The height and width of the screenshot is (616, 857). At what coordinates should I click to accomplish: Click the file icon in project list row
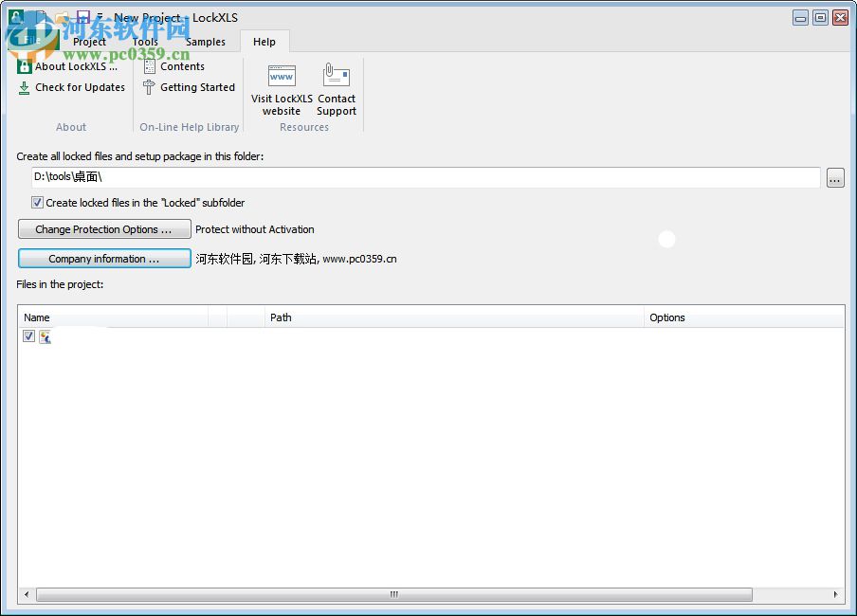coord(45,336)
